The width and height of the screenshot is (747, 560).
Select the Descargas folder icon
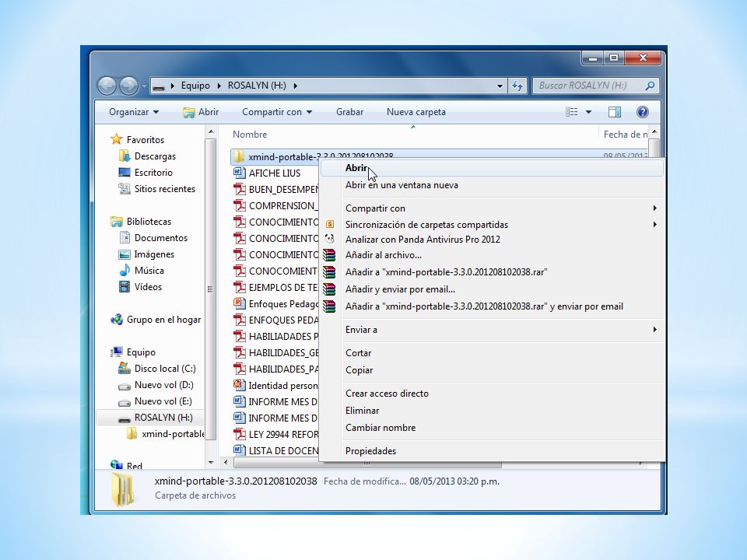(x=124, y=156)
